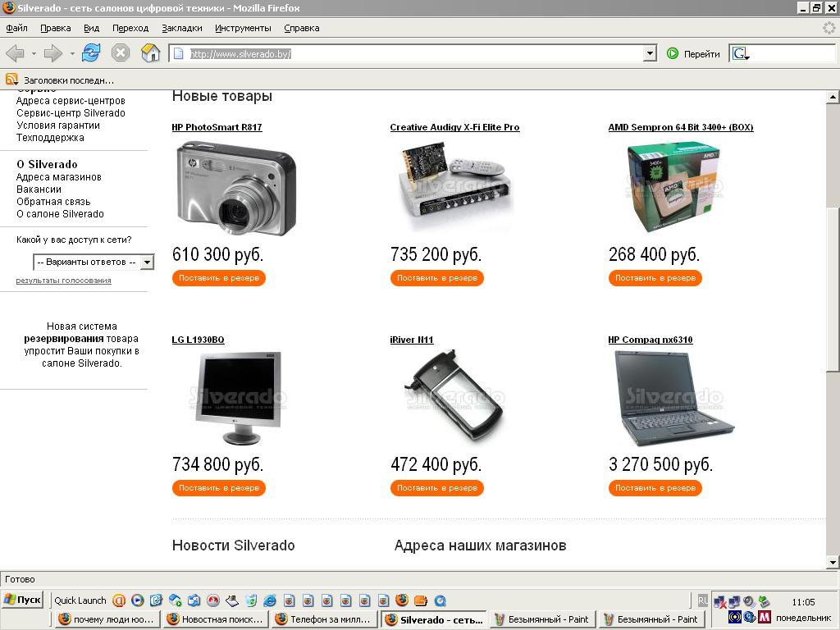The height and width of the screenshot is (630, 840).
Task: Open the Home page icon
Action: click(151, 53)
